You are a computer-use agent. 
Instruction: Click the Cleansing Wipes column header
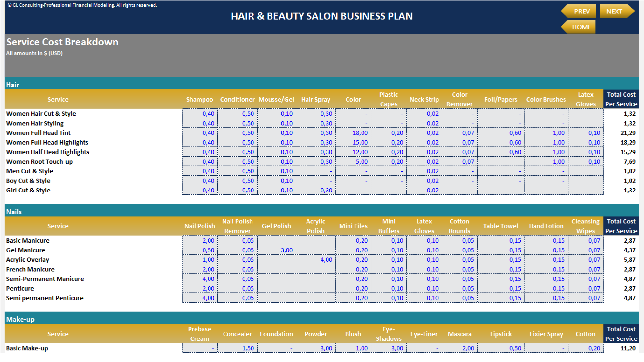586,226
